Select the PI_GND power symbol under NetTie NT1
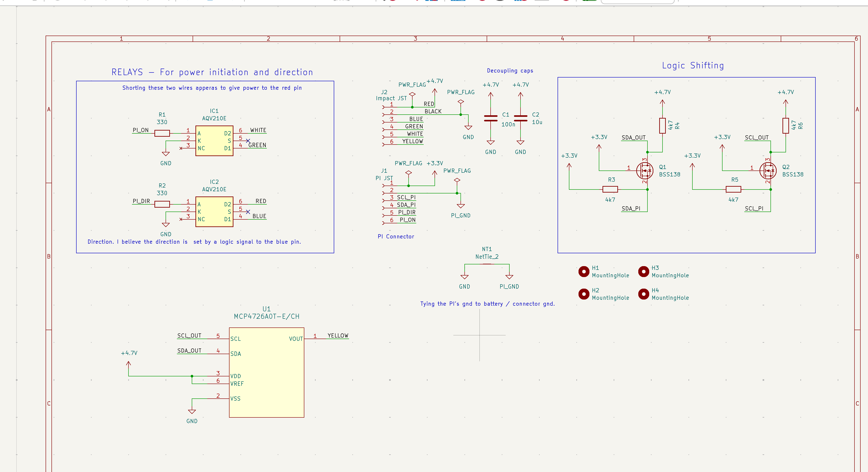Screen dimensions: 868x472 510,277
